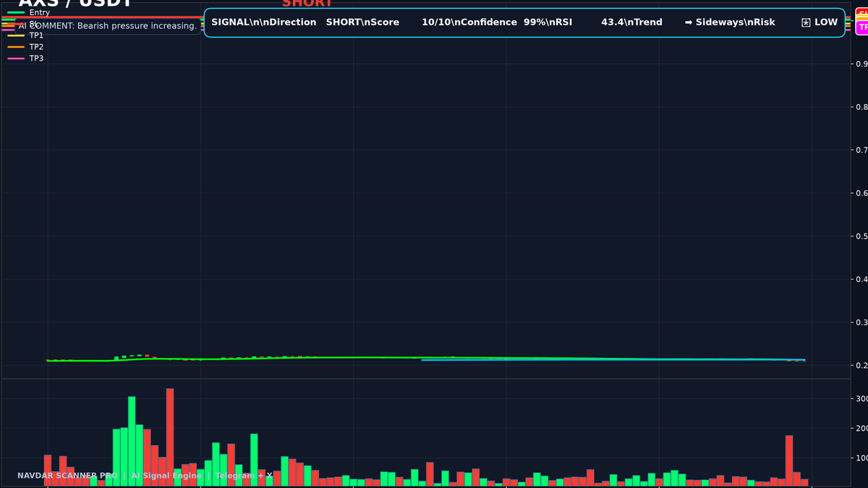Click the 100 volume axis label
Viewport: 868px width, 488px height.
tap(862, 458)
